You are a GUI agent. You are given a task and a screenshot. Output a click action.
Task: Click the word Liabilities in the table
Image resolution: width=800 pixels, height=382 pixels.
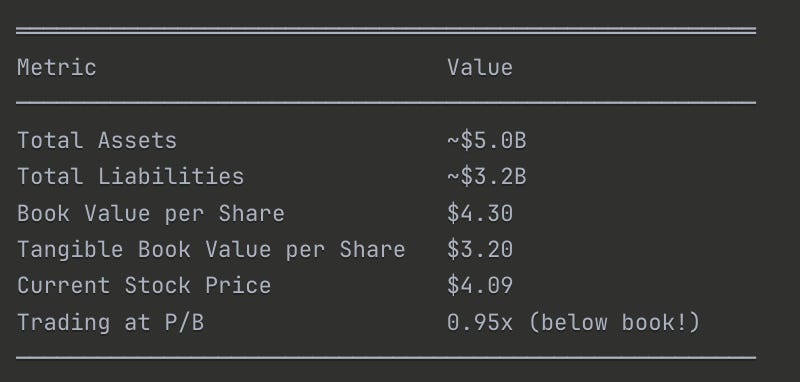[171, 177]
